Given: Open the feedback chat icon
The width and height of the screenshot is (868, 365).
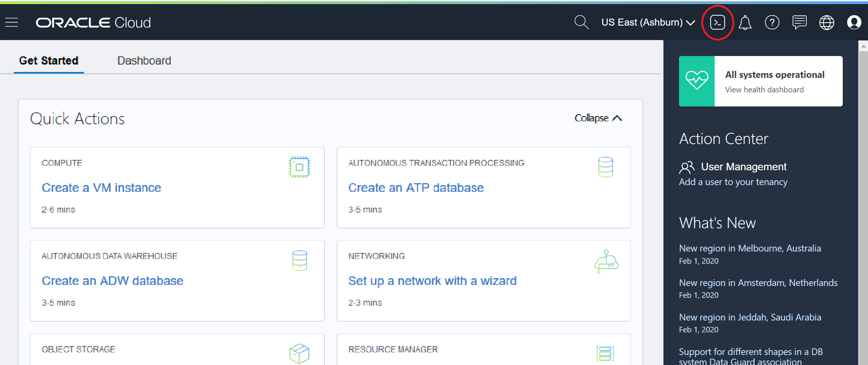Looking at the screenshot, I should 799,22.
